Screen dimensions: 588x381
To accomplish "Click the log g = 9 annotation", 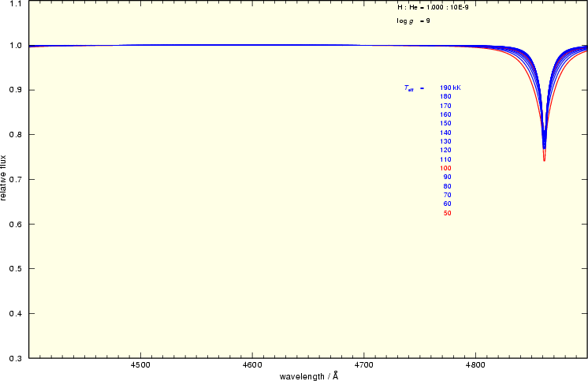I will click(x=413, y=21).
